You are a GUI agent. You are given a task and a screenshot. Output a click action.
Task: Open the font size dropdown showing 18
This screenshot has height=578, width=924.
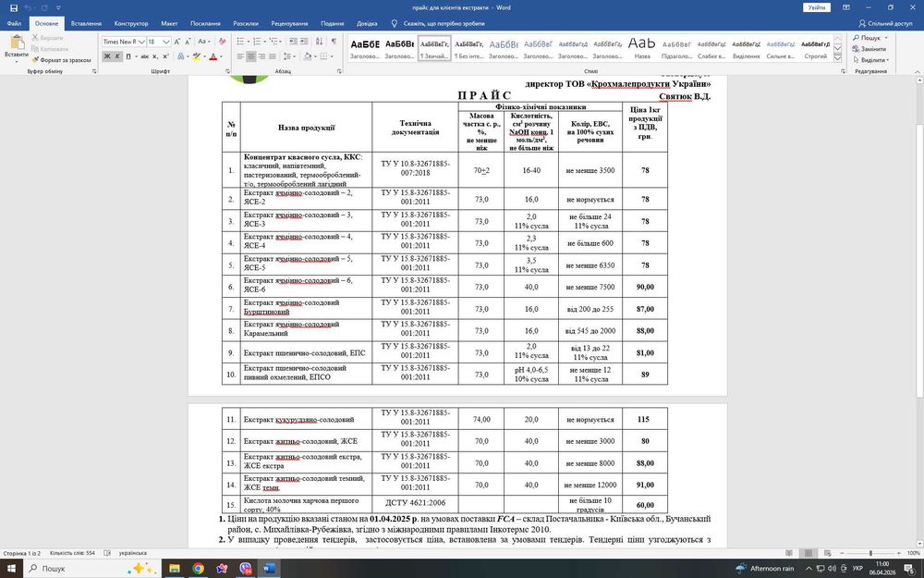166,42
